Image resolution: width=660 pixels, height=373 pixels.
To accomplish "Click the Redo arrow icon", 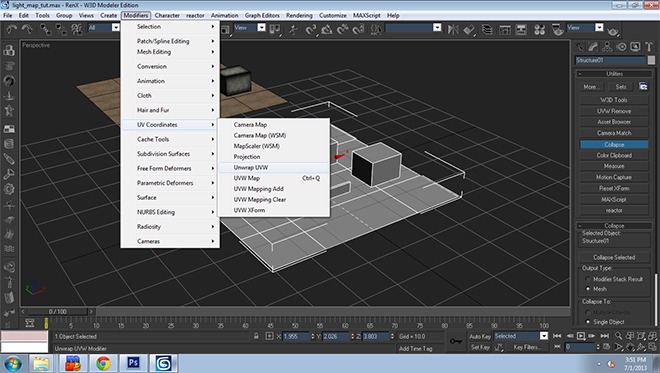I will [27, 29].
